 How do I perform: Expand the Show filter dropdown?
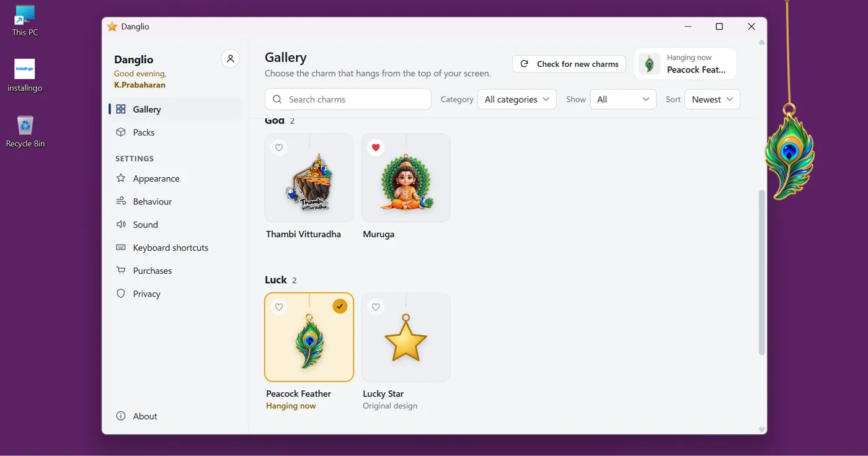pos(623,99)
